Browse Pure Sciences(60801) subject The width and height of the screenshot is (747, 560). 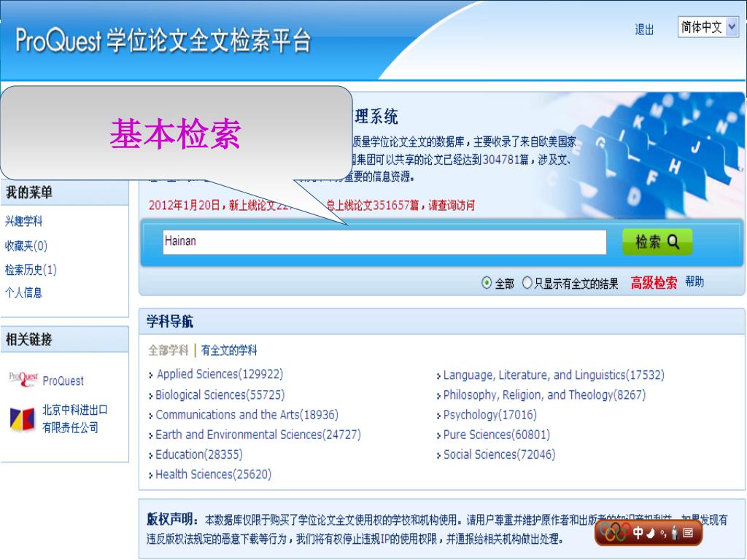point(496,435)
